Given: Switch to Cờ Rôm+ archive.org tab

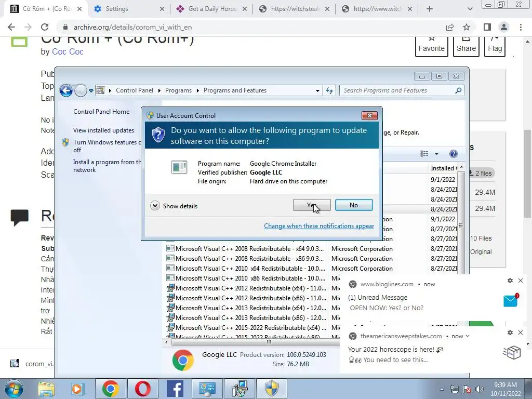Looking at the screenshot, I should tap(46, 9).
